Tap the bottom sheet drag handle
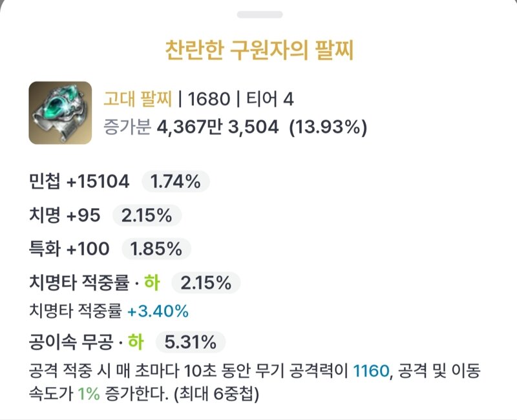This screenshot has width=517, height=420. 260,14
